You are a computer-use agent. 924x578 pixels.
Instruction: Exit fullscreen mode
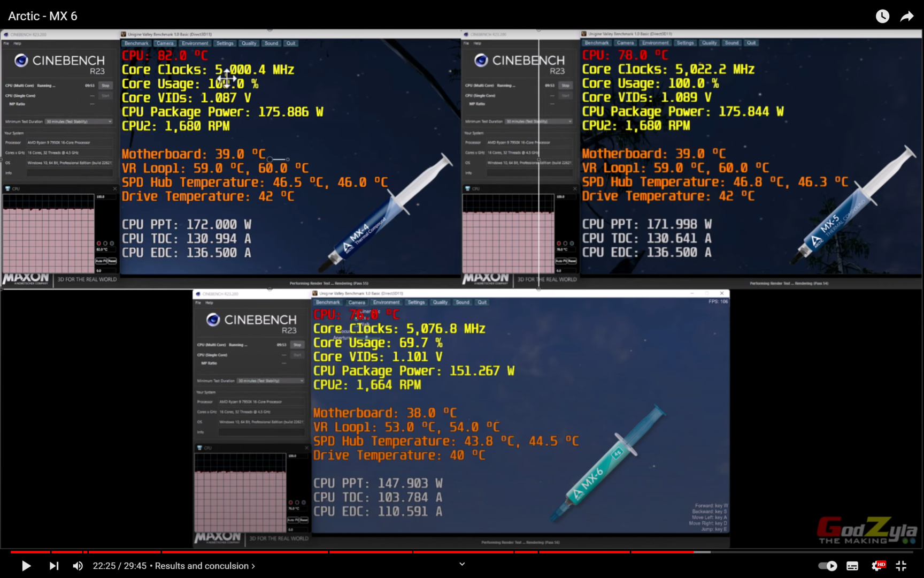[x=901, y=566]
